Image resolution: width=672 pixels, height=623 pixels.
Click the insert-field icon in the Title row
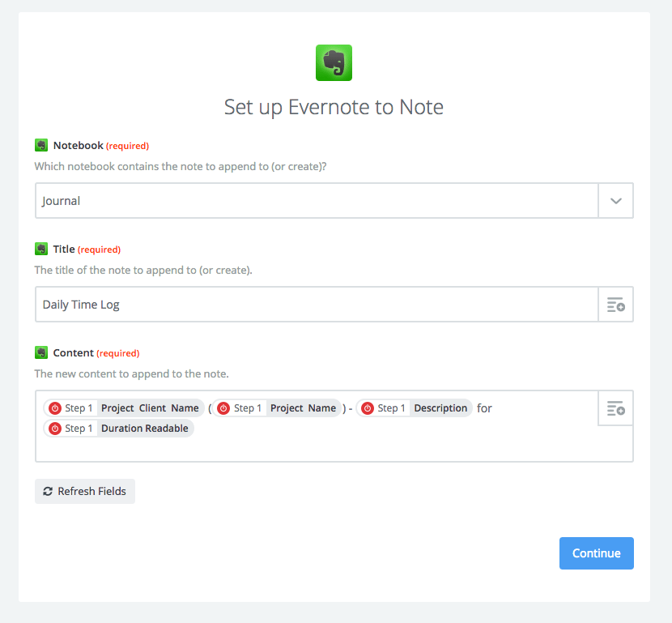[615, 305]
